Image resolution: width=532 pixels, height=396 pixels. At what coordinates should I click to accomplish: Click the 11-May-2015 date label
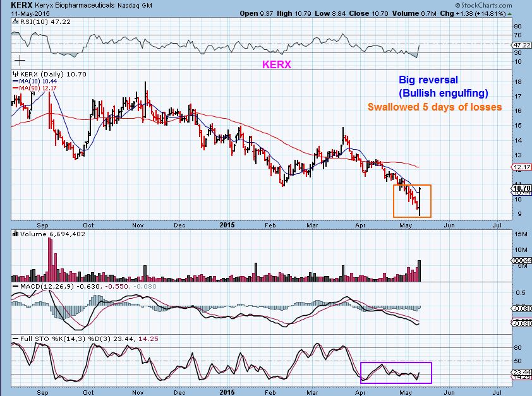point(30,13)
